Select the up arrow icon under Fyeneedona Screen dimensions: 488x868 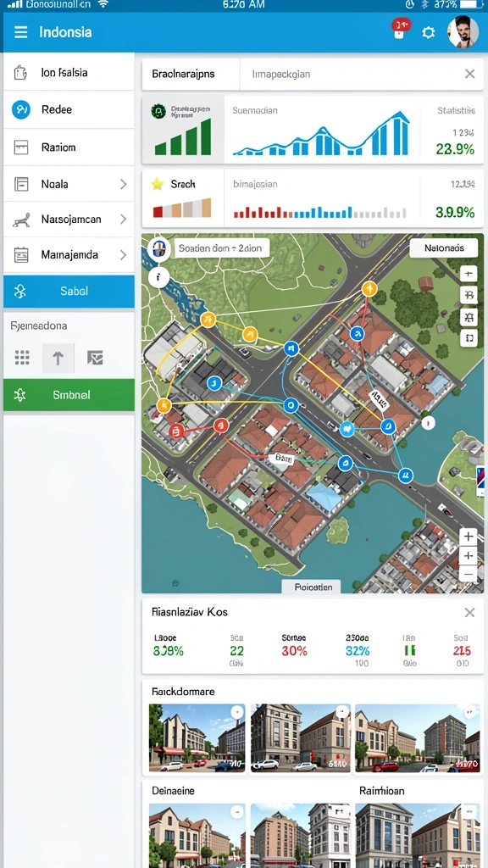[x=58, y=358]
